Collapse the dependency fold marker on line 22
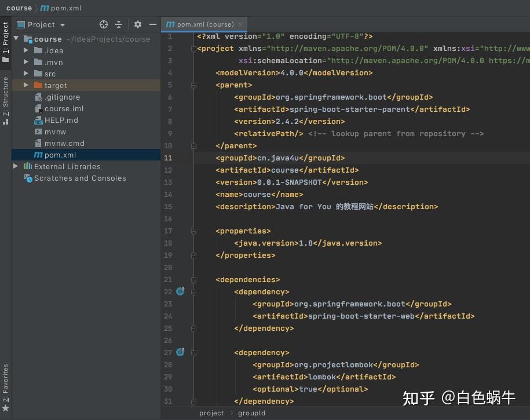This screenshot has height=420, width=530. pyautogui.click(x=194, y=291)
